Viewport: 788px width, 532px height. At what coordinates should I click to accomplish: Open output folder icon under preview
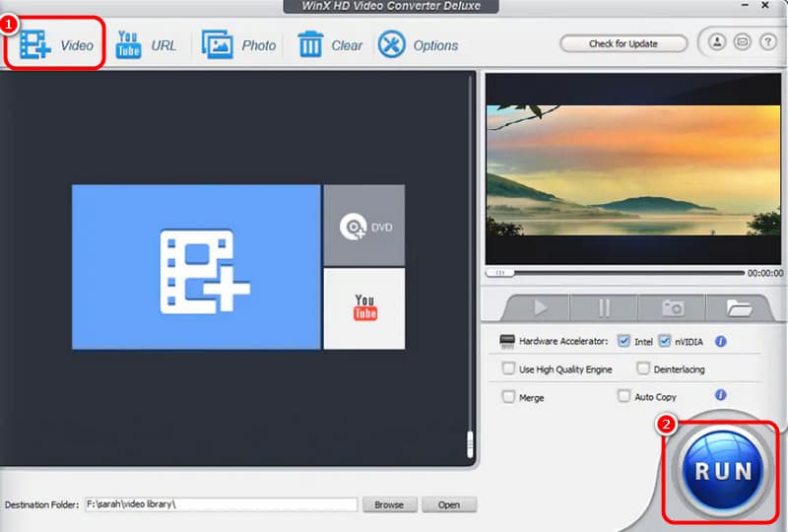738,308
